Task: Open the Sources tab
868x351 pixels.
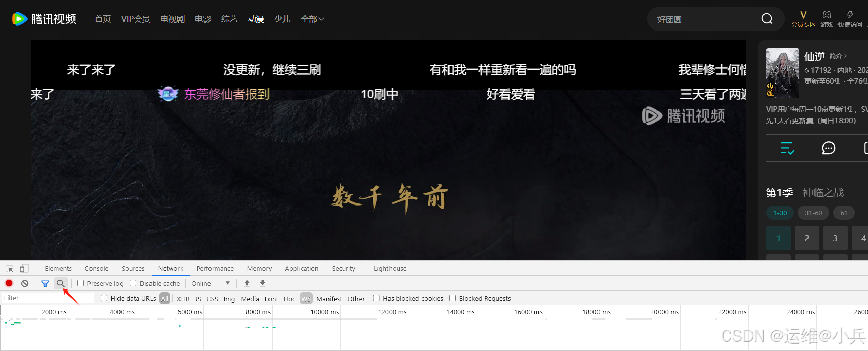Action: point(133,268)
